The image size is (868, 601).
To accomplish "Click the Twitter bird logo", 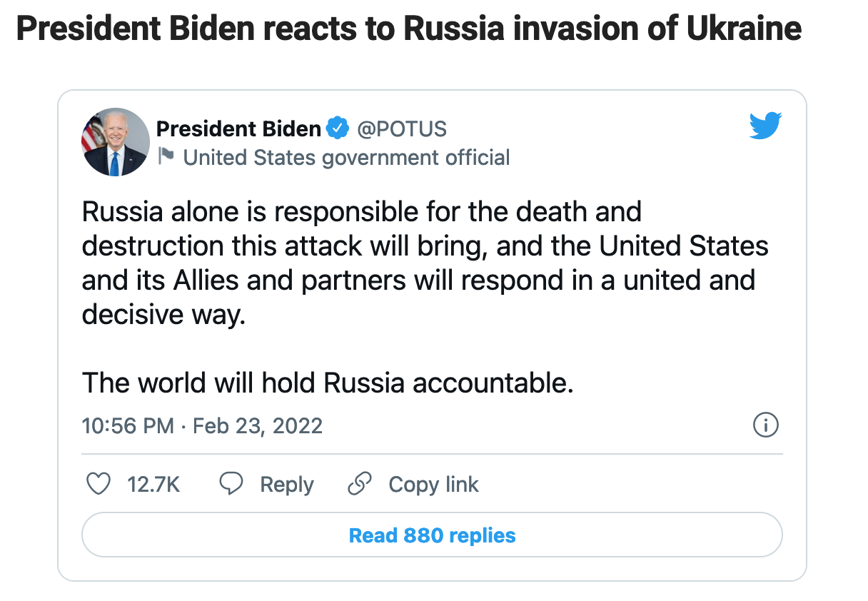I will 765,127.
